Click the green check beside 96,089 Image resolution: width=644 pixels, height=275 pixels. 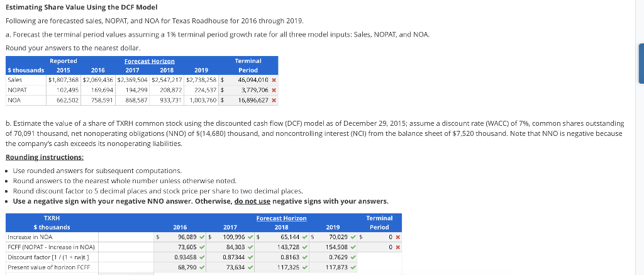coord(202,237)
